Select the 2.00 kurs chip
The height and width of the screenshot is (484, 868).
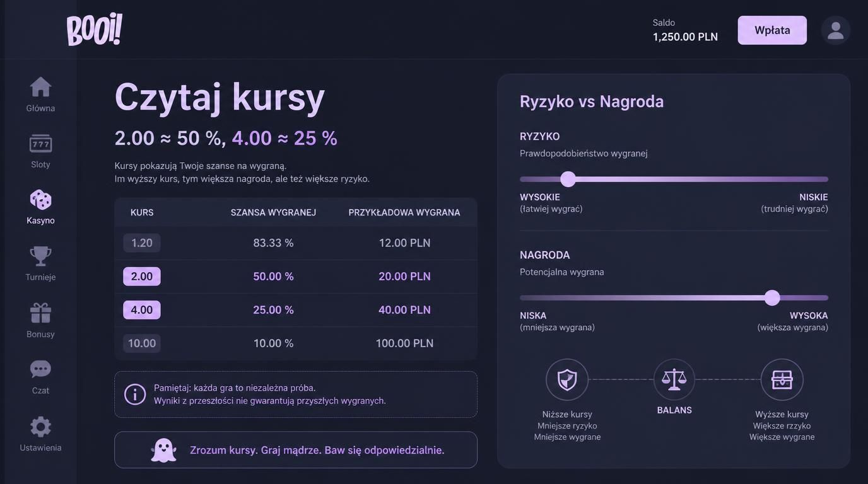[142, 277]
